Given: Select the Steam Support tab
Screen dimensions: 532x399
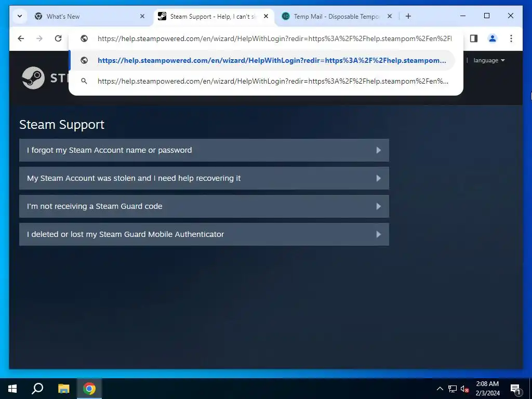Looking at the screenshot, I should [212, 16].
